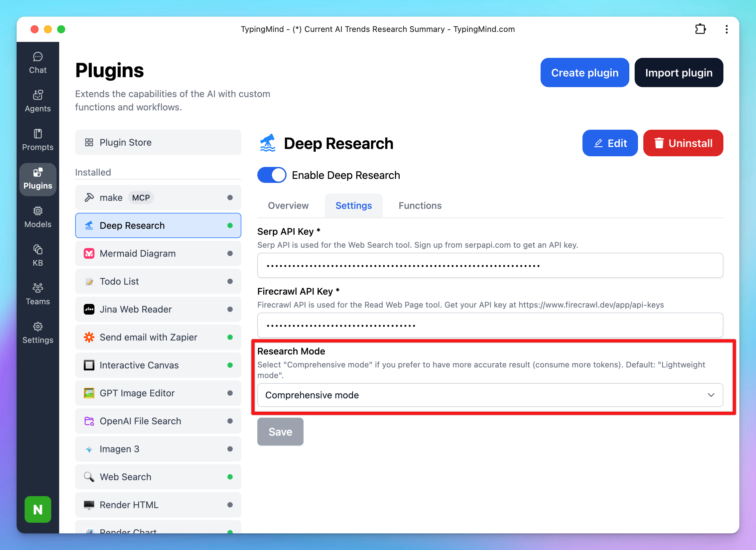Switch to the Functions tab
The height and width of the screenshot is (550, 756).
pos(420,206)
